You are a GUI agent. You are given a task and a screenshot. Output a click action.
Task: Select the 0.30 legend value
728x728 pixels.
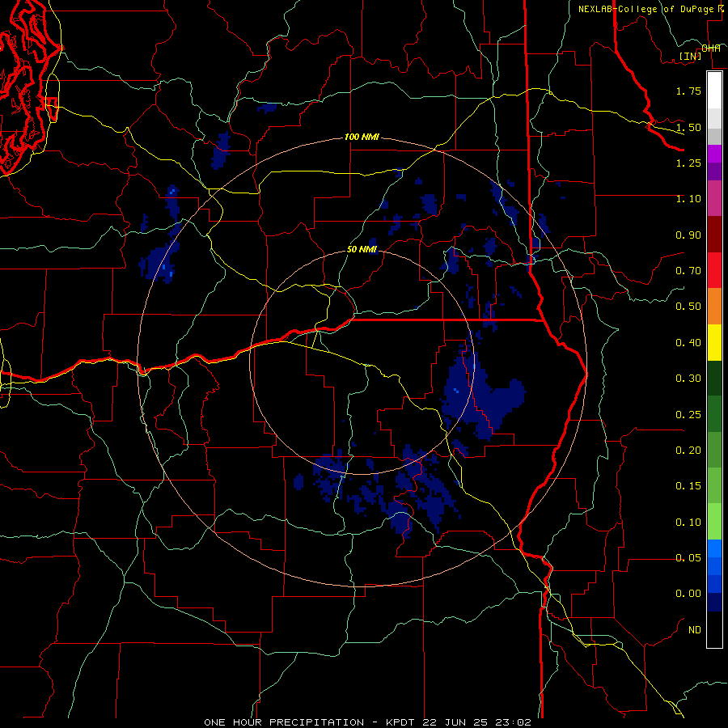click(688, 379)
